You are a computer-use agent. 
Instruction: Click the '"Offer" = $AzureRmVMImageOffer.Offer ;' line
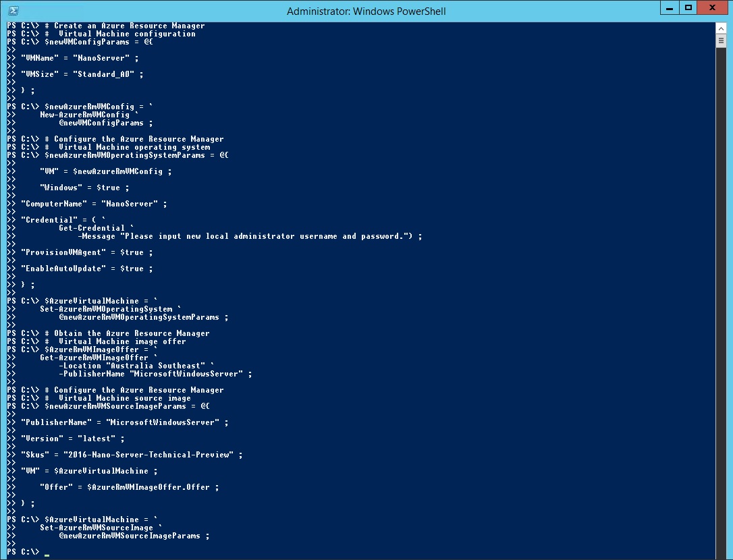click(130, 487)
